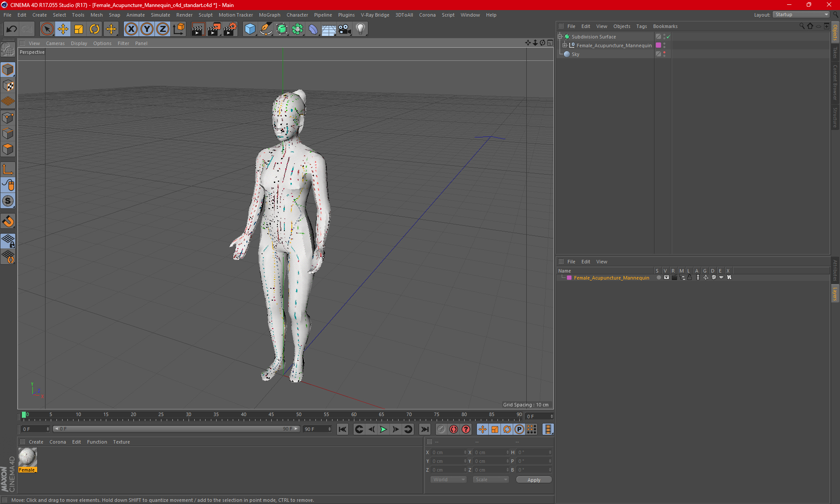Click the coordinate system toggle icon
The width and height of the screenshot is (840, 504).
pos(178,29)
